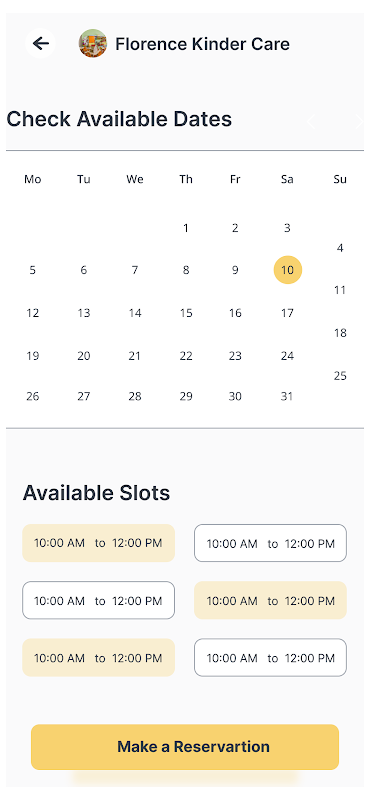Pick the bottom-right outlined time slot
This screenshot has height=800, width=370.
(270, 657)
